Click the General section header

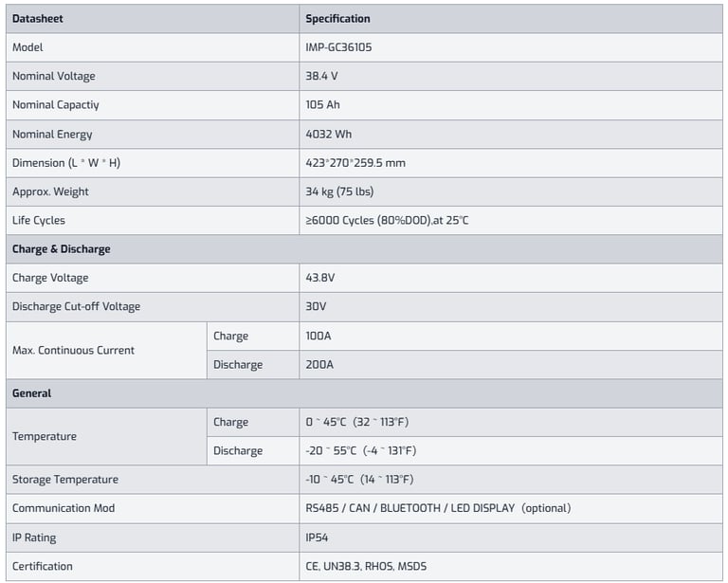(x=31, y=392)
